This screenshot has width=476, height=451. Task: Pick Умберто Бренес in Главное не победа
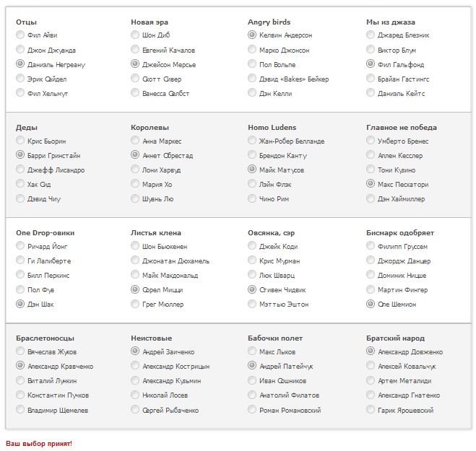(x=371, y=141)
